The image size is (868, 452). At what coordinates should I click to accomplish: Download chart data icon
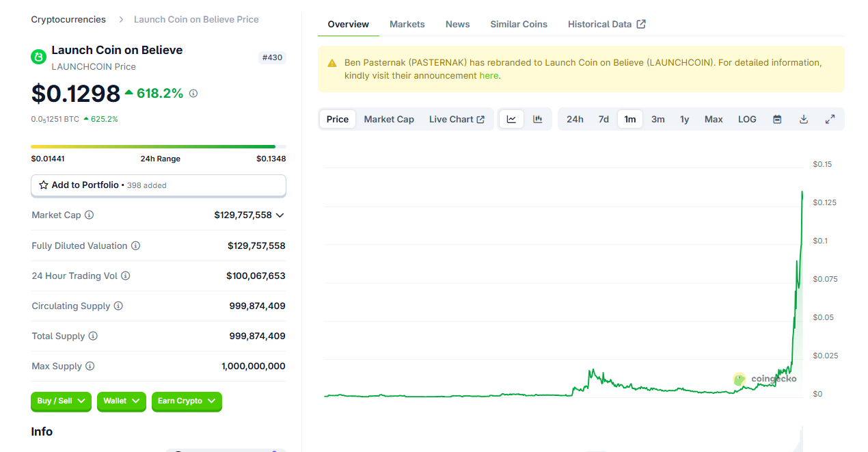(804, 119)
